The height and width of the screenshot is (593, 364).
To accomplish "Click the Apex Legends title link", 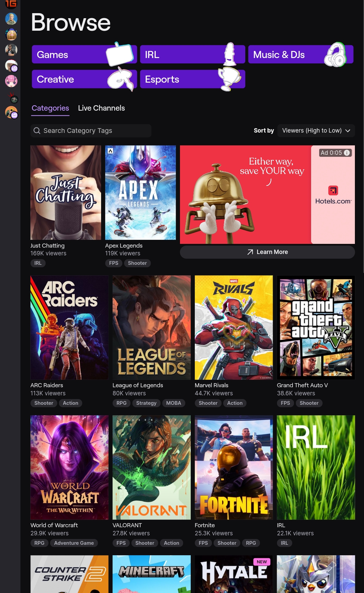I will (124, 246).
